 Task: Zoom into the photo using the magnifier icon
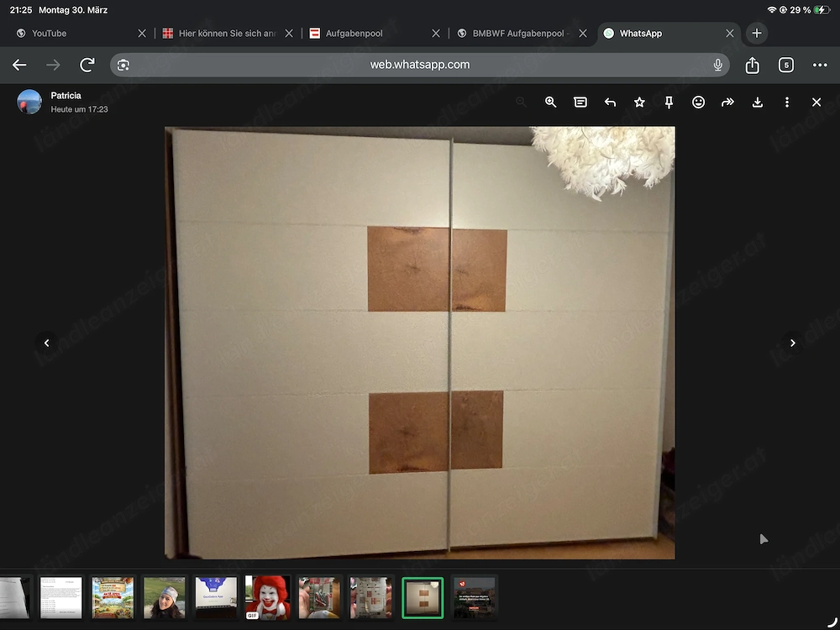tap(550, 102)
